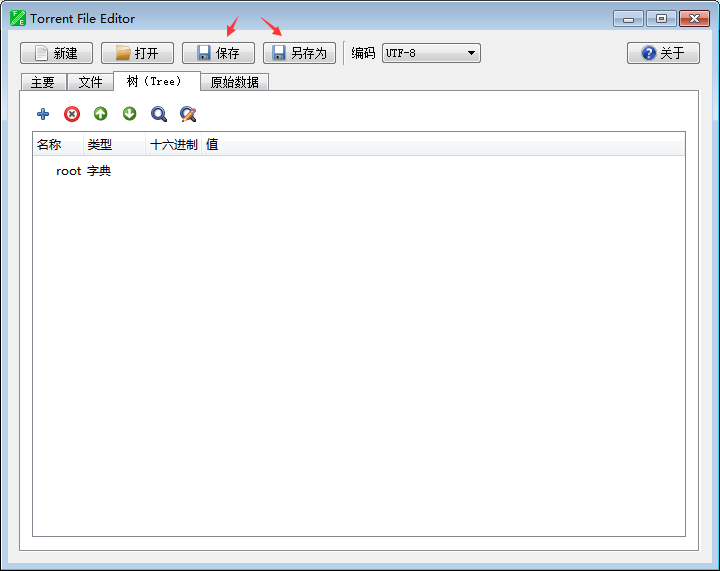
Task: Click the magnifier search icon
Action: tap(159, 114)
